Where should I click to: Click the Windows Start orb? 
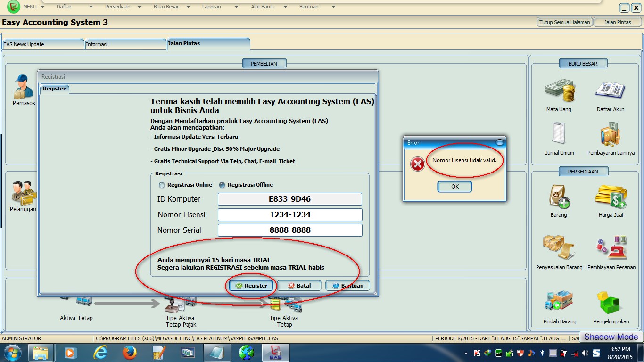point(12,353)
